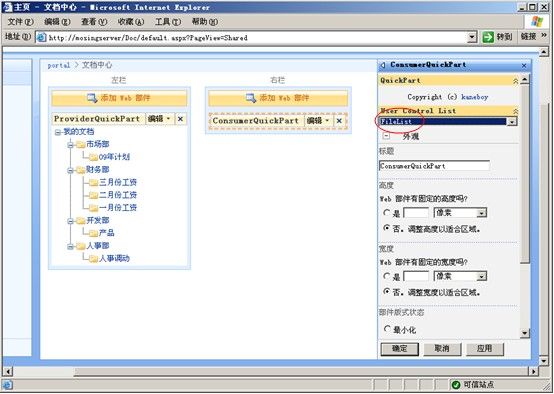Collapse the 开发部 tree node
Image resolution: width=554 pixels, height=394 pixels.
coord(70,222)
